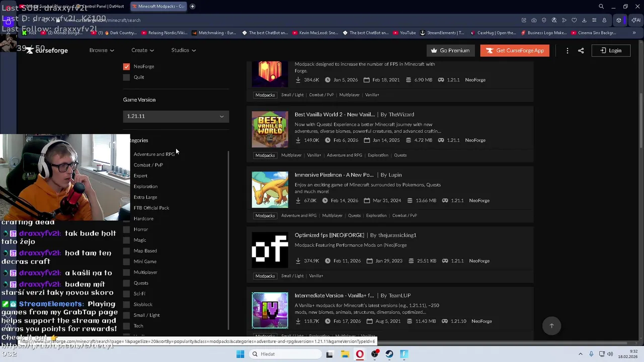Click the browser downloads icon

point(584,20)
